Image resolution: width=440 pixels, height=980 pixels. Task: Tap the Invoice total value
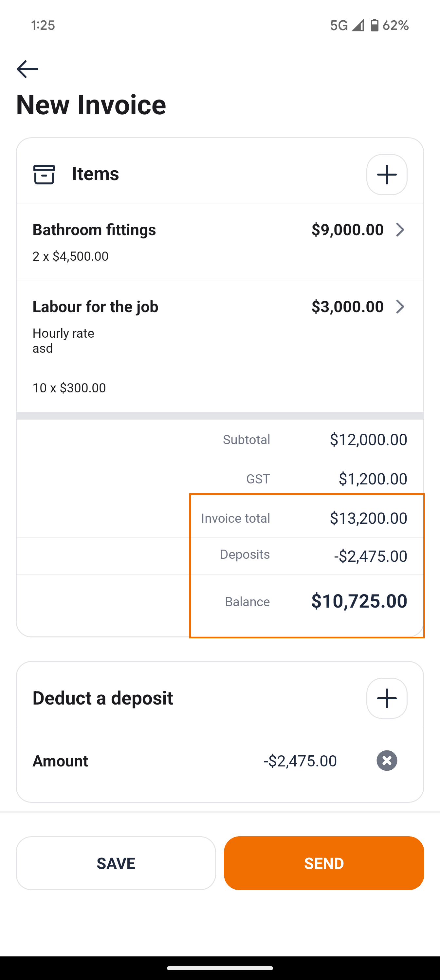pyautogui.click(x=368, y=518)
